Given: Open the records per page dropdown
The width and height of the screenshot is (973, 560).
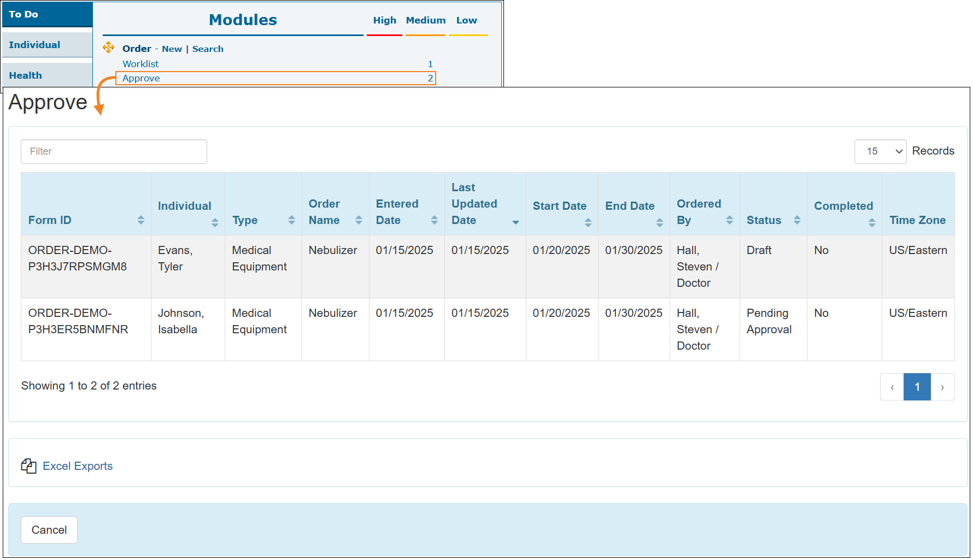Looking at the screenshot, I should click(x=880, y=151).
